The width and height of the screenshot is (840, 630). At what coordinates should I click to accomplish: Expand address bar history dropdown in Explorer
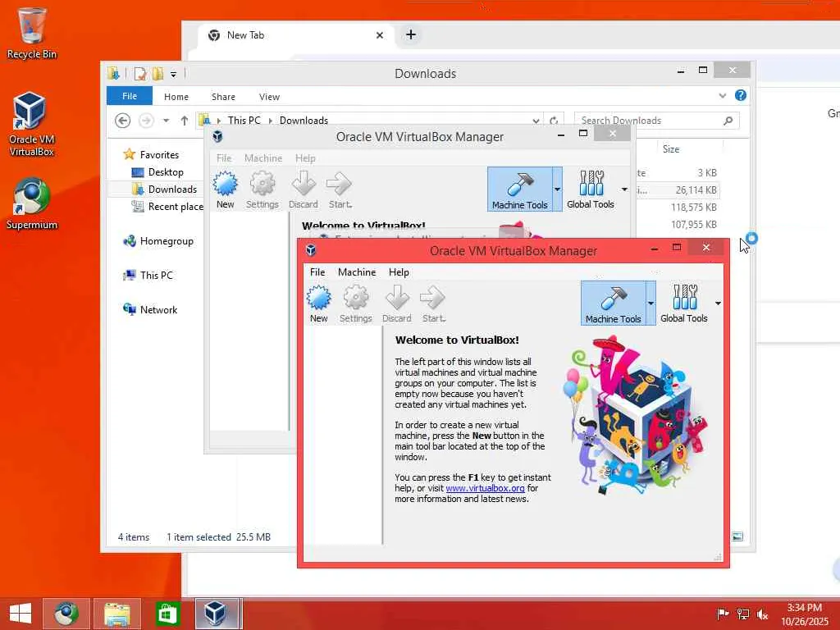[536, 121]
